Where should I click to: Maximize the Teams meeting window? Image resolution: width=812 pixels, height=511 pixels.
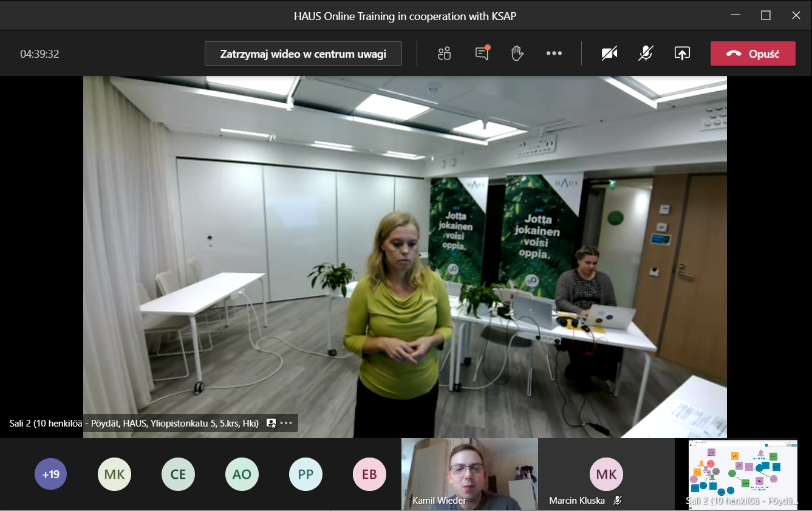(x=766, y=16)
